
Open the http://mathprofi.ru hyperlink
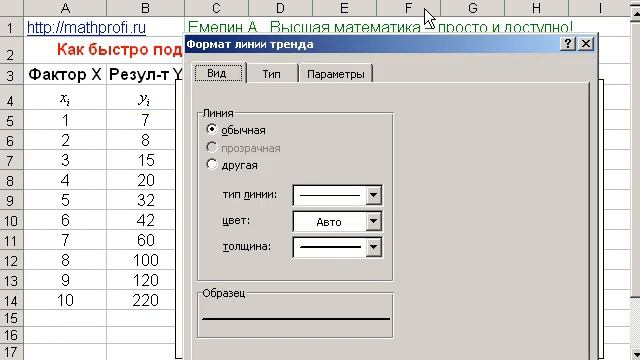tap(86, 27)
